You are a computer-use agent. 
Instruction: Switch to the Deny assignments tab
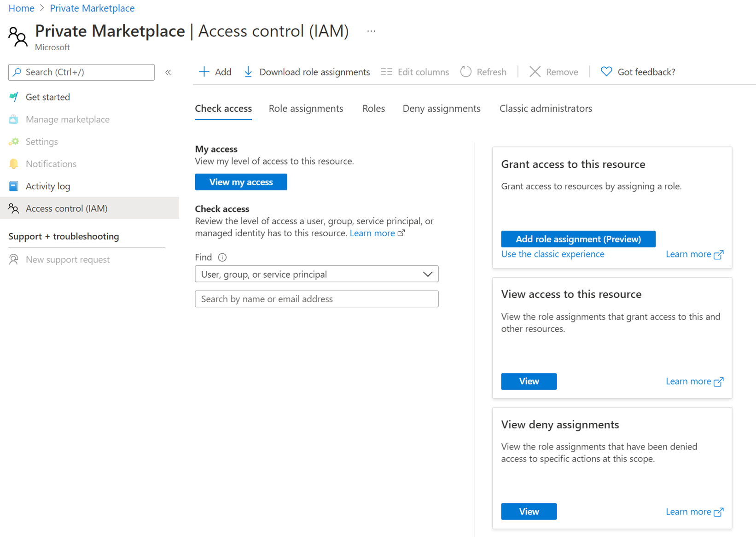(x=441, y=109)
